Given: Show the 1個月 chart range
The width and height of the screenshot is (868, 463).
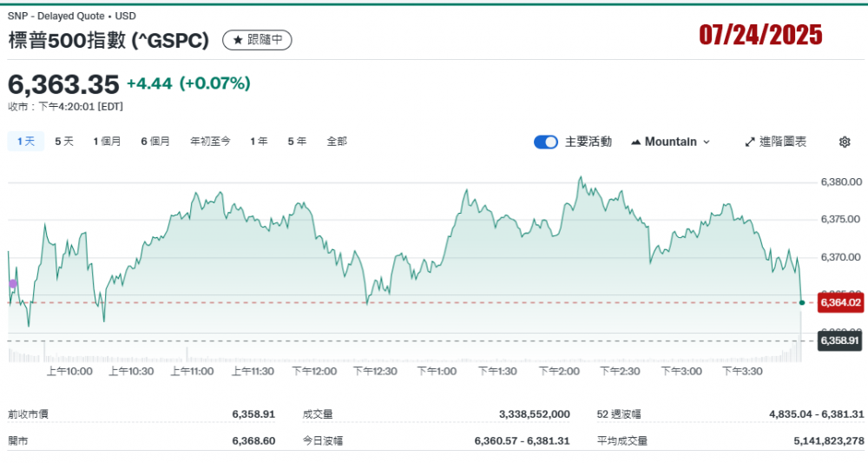Looking at the screenshot, I should [x=108, y=142].
